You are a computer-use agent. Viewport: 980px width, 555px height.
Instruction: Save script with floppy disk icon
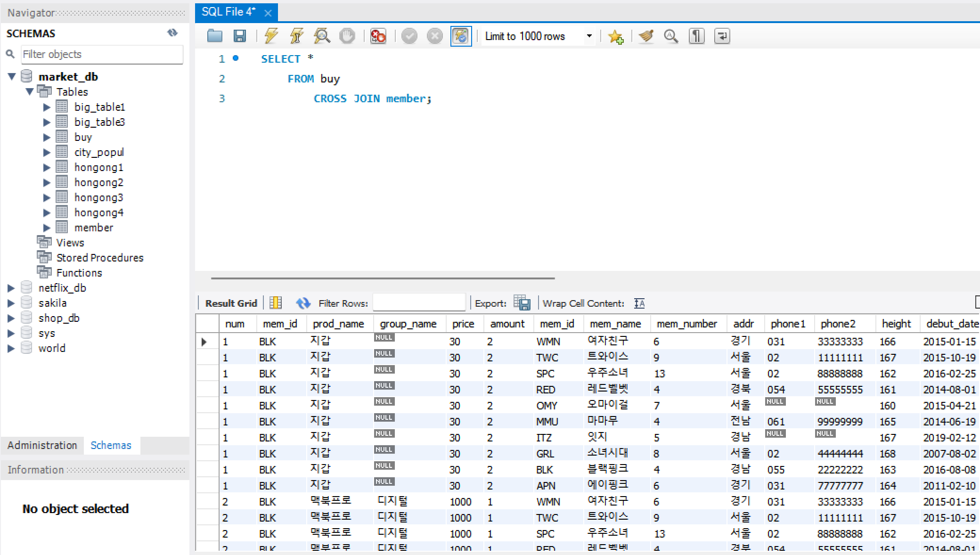click(x=240, y=36)
